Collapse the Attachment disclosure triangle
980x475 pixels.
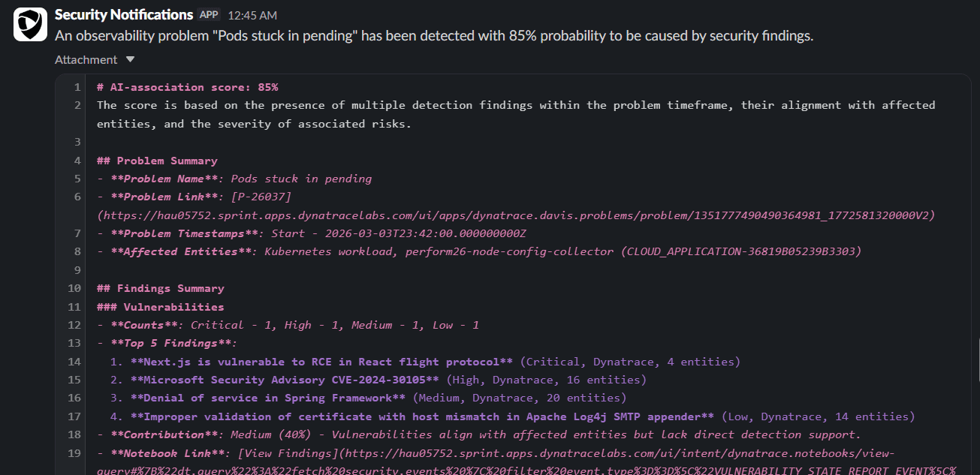tap(129, 59)
